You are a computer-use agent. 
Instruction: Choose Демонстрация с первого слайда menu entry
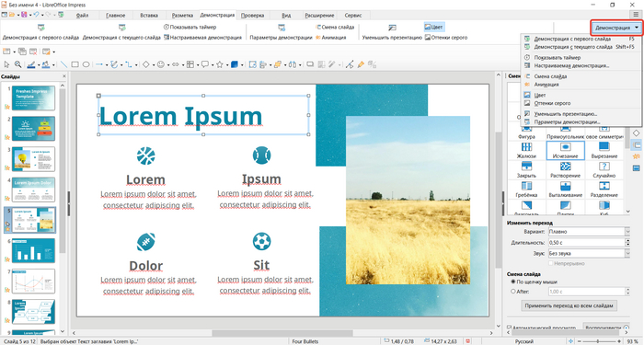click(x=581, y=39)
